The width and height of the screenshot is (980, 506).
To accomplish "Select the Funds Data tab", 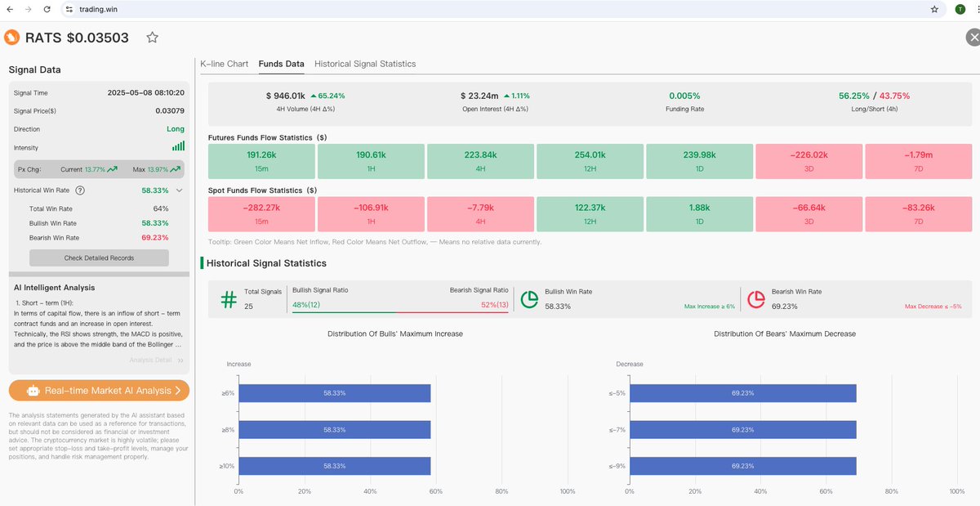I will coord(281,64).
